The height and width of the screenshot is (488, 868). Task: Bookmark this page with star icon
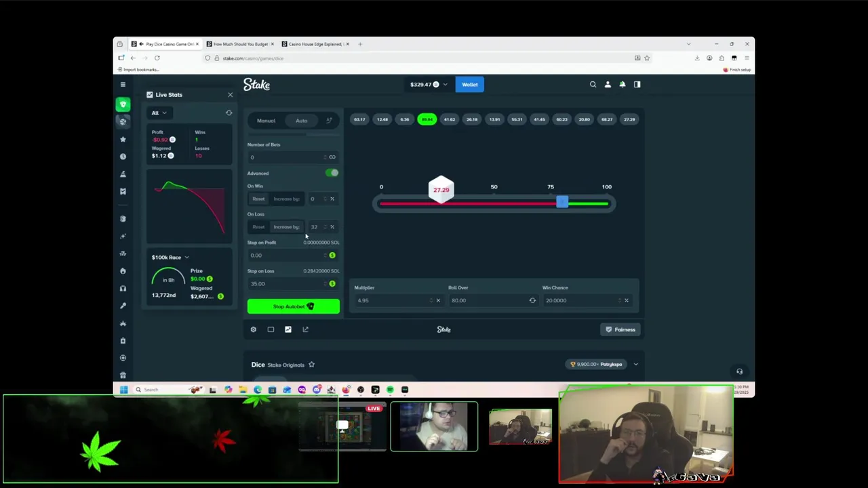647,58
